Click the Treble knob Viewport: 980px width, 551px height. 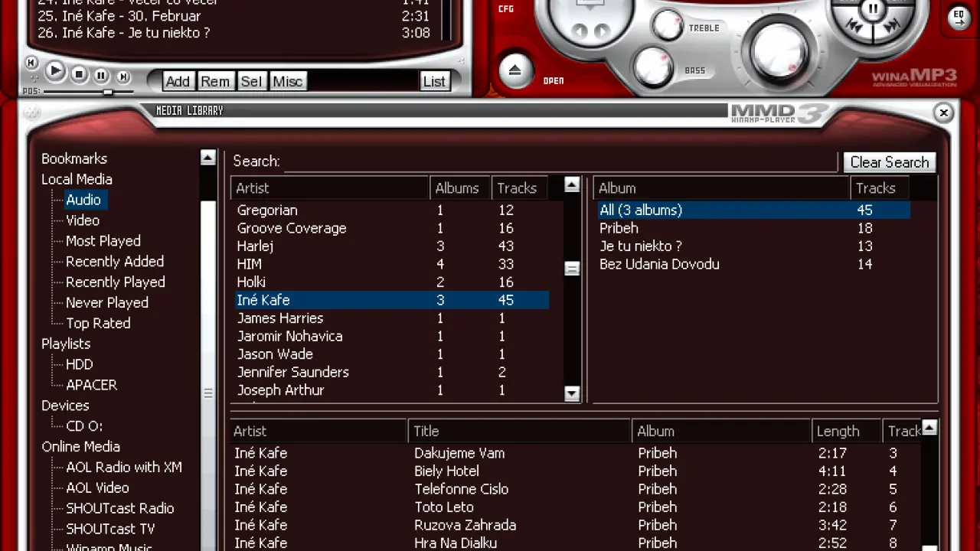668,25
